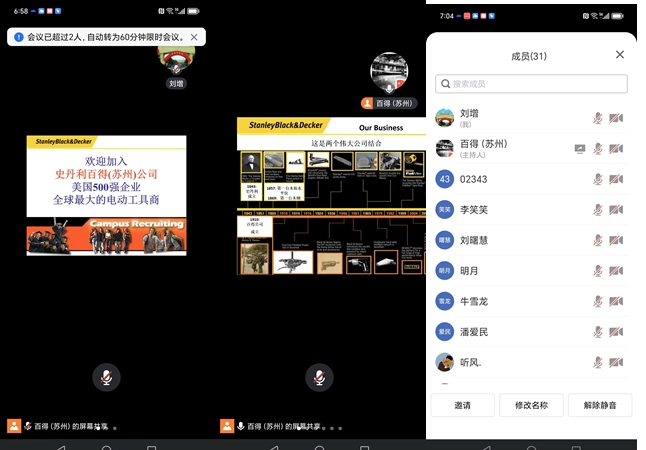This screenshot has height=450, width=646.
Task: Tap the camera icon for 02343
Action: (616, 179)
